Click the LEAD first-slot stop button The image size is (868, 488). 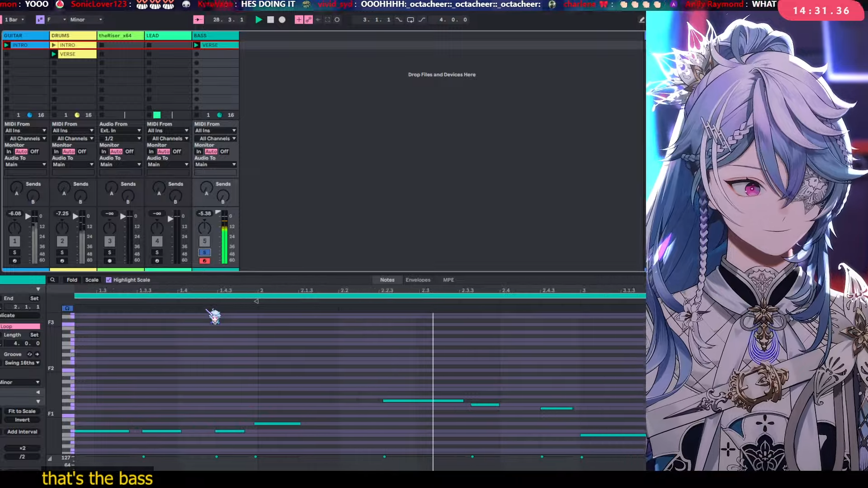click(149, 45)
